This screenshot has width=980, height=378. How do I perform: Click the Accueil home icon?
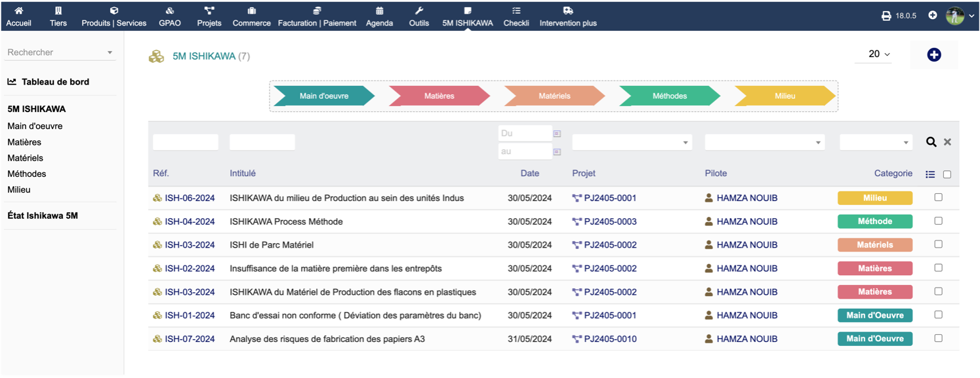[18, 10]
